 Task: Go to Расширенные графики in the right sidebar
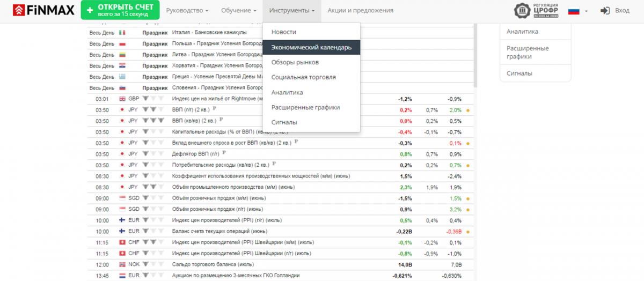(x=528, y=52)
